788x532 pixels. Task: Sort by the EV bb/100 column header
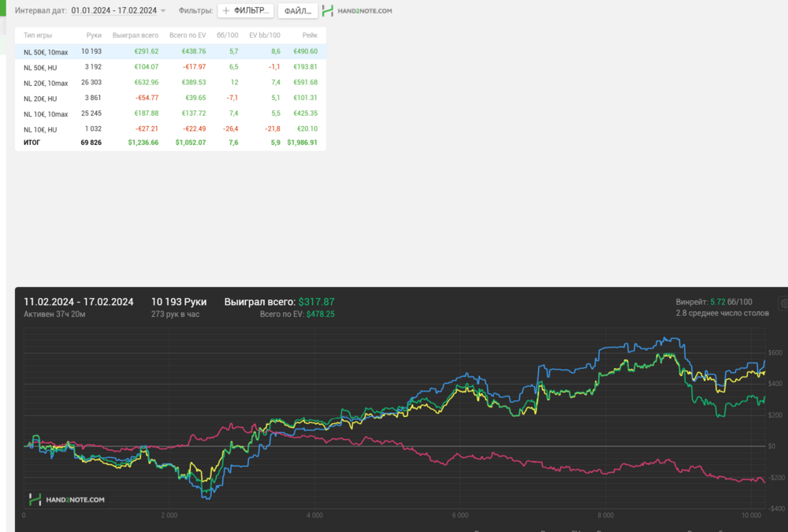[265, 35]
